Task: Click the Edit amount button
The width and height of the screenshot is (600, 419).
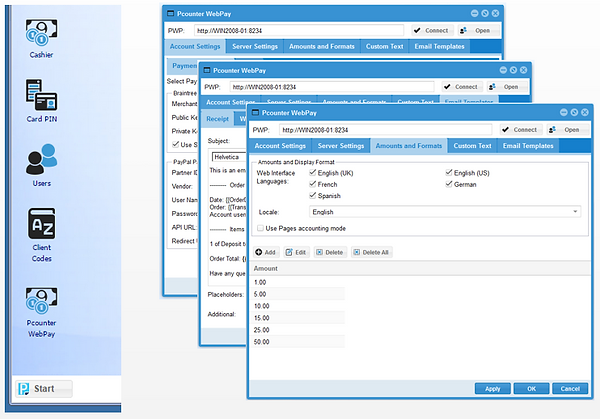Action: pos(296,252)
